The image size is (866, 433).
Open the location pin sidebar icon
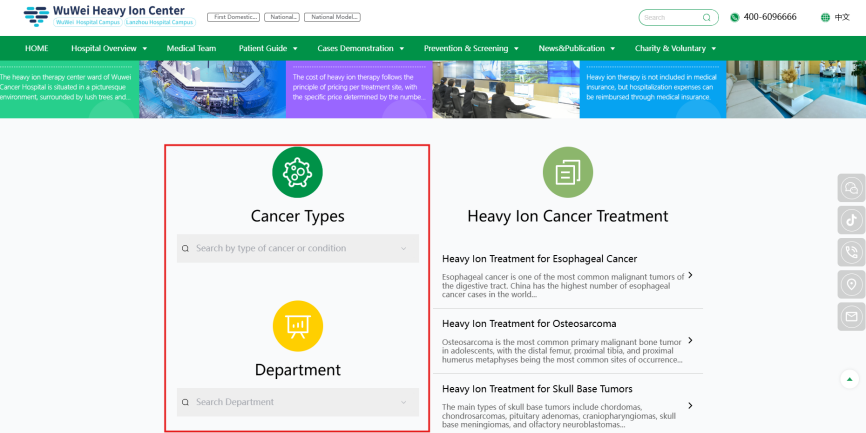(x=851, y=284)
